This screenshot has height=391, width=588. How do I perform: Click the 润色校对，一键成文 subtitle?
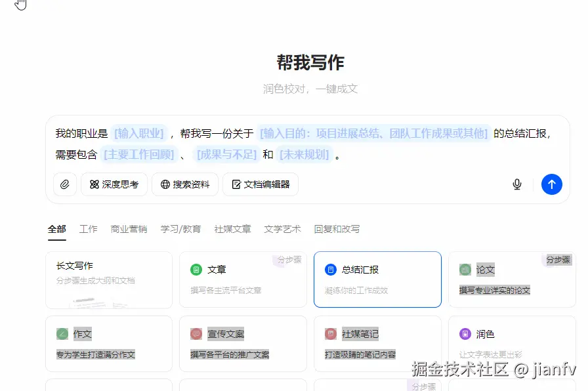pyautogui.click(x=310, y=89)
